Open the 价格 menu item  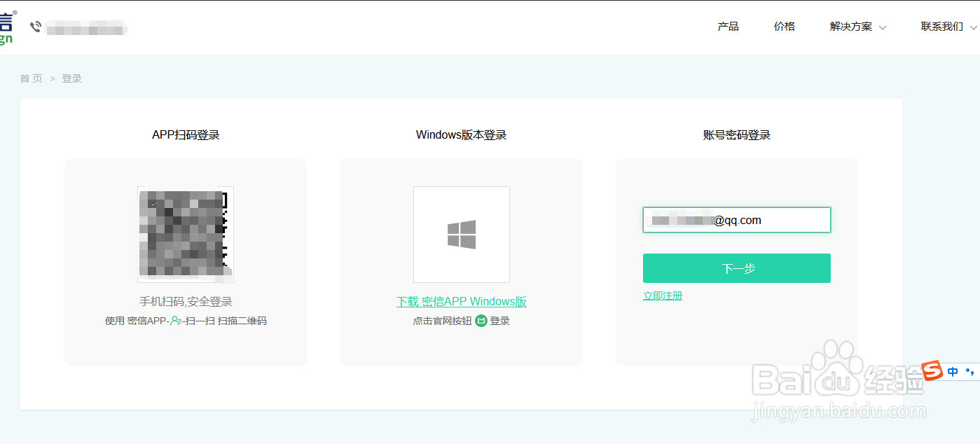(x=785, y=27)
